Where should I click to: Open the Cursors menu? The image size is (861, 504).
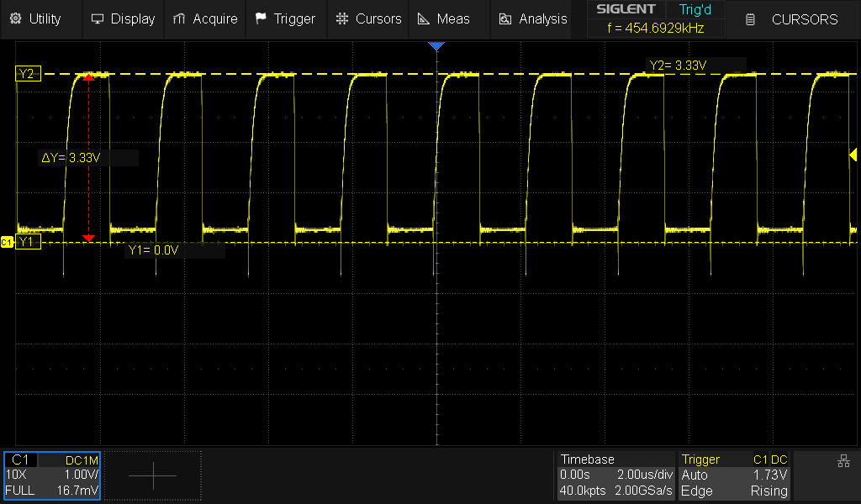pos(368,18)
